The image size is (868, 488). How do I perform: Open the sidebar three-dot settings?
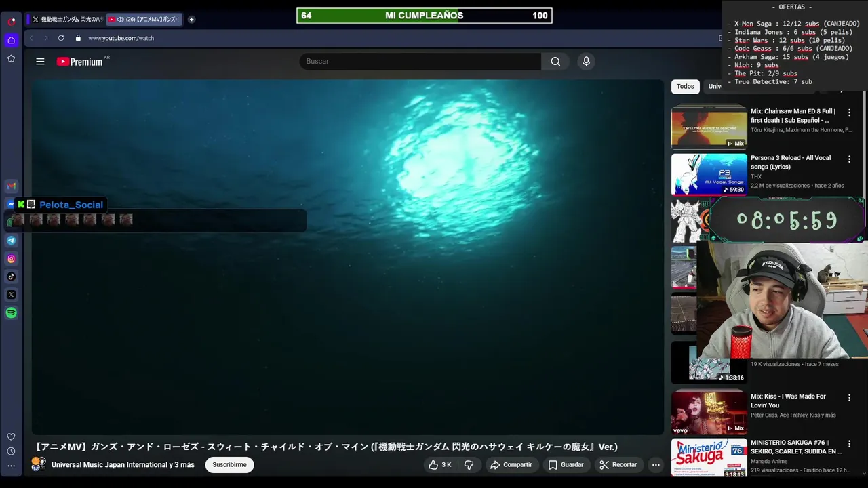pyautogui.click(x=11, y=466)
